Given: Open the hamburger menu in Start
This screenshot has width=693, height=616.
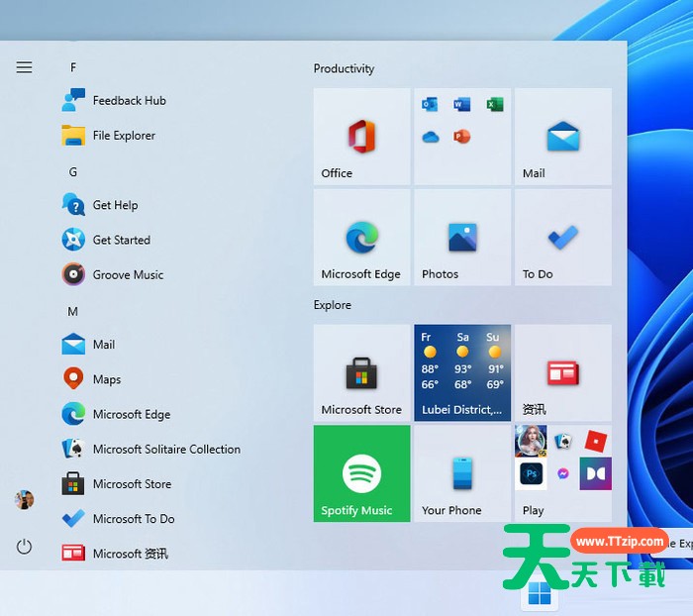Looking at the screenshot, I should 24,67.
